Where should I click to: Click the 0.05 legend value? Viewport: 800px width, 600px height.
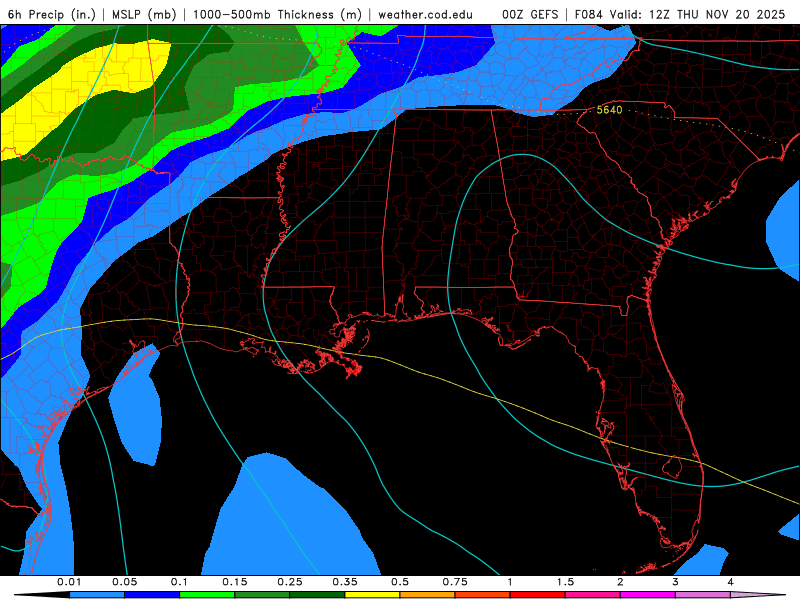tap(124, 582)
